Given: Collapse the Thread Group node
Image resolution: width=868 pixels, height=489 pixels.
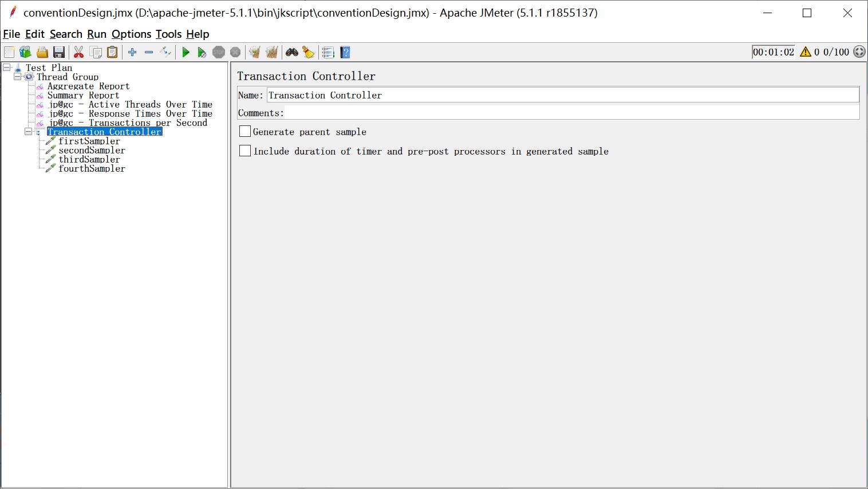Looking at the screenshot, I should pyautogui.click(x=17, y=77).
